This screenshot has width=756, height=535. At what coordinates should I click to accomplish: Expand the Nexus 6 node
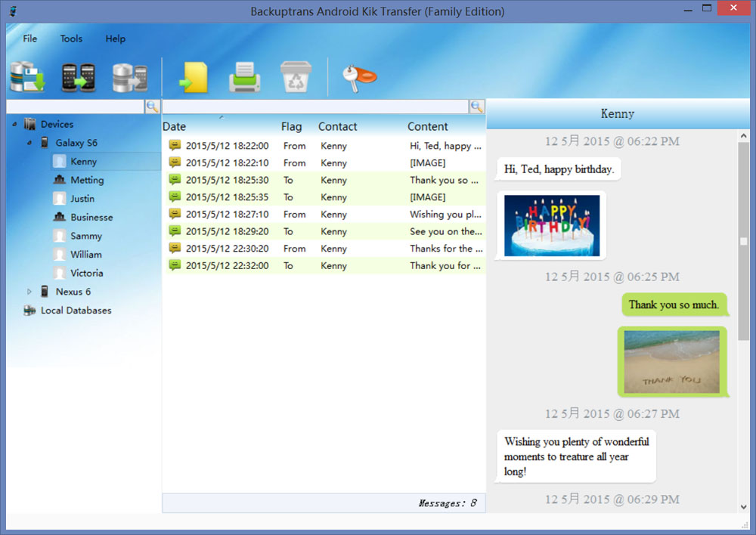coord(29,292)
